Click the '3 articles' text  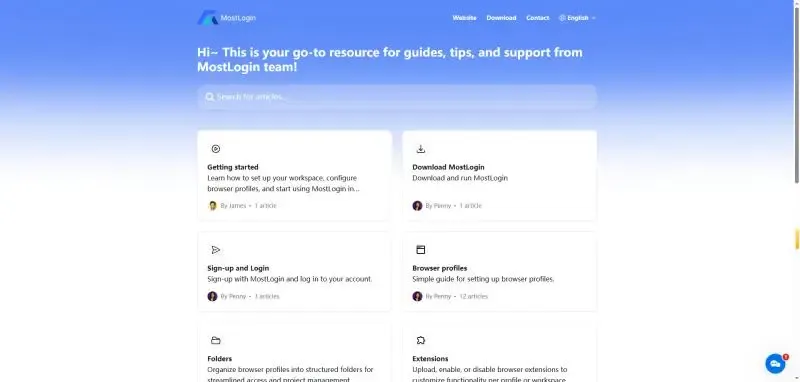(x=267, y=296)
